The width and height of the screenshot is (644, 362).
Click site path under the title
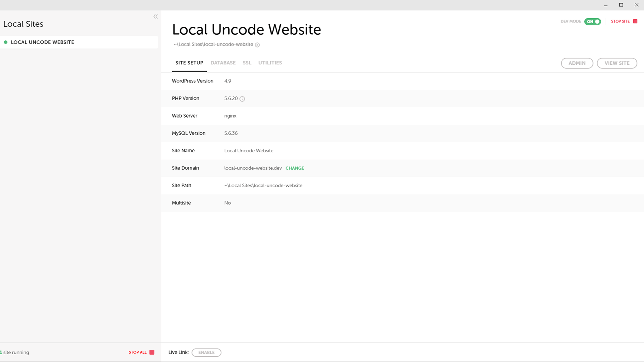[213, 45]
